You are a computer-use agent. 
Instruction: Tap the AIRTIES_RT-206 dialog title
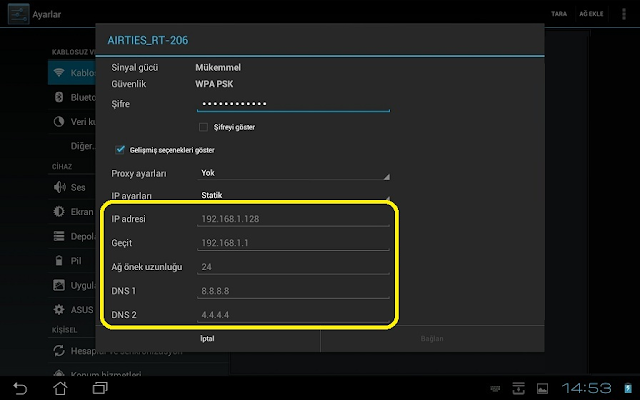point(148,40)
